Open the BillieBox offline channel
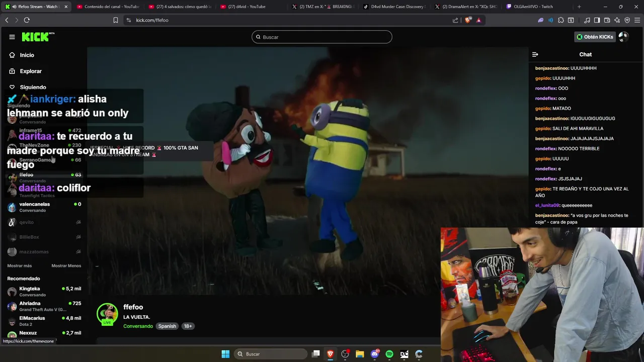This screenshot has height=362, width=644. (44, 237)
